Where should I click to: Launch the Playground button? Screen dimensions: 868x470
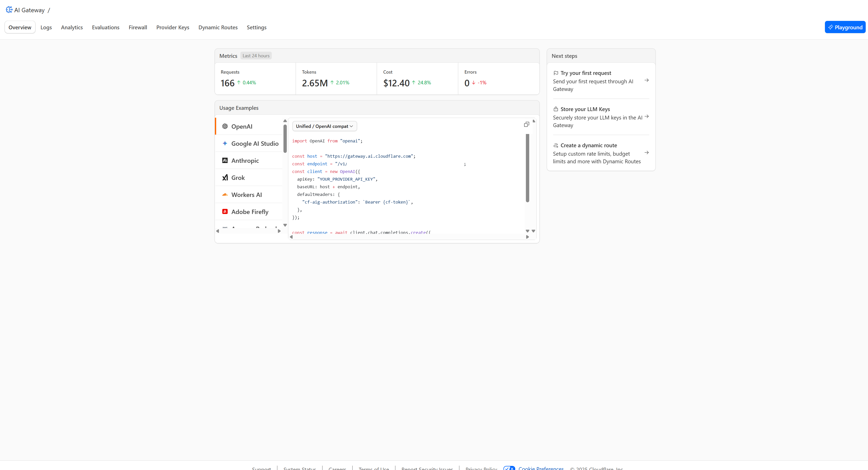[845, 28]
